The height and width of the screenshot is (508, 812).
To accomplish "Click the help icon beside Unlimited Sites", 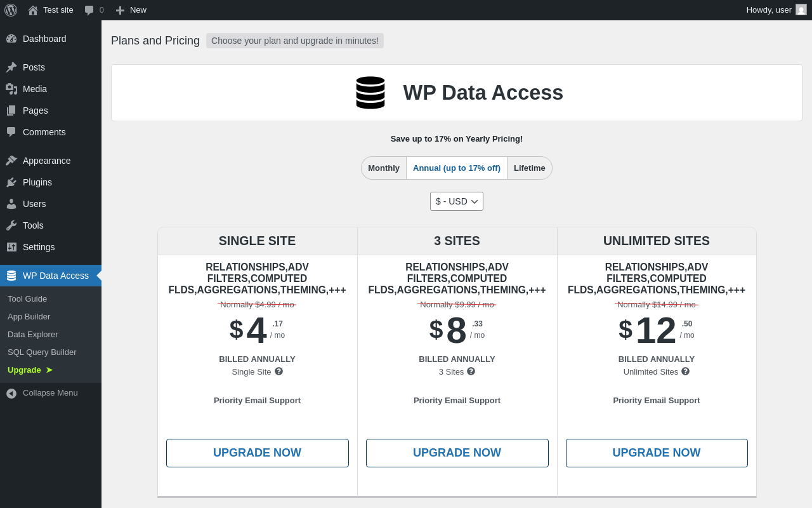I will [686, 371].
